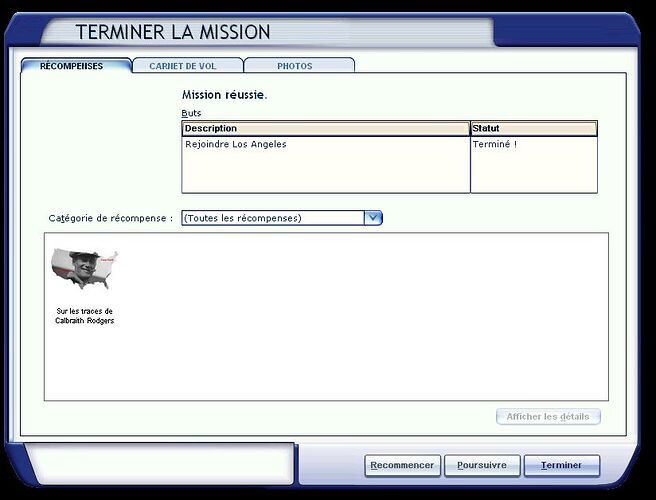656x500 pixels.
Task: Open the reward category dropdown arrow
Action: point(372,218)
